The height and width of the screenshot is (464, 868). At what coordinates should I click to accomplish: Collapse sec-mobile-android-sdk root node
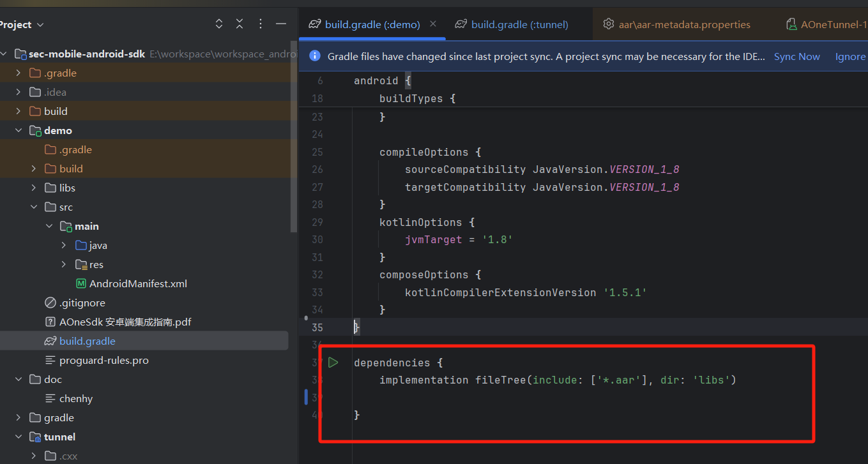click(x=3, y=54)
